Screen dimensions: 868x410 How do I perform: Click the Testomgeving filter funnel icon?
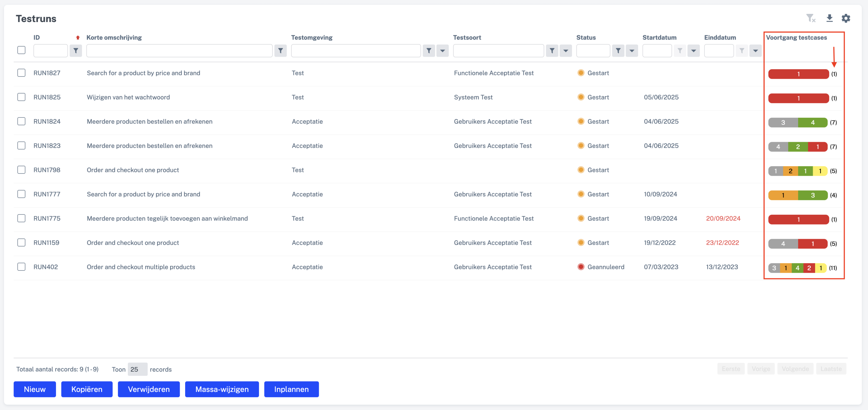(429, 51)
